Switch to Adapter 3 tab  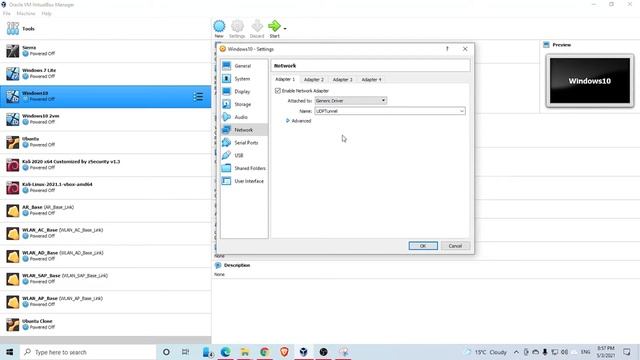pos(342,80)
